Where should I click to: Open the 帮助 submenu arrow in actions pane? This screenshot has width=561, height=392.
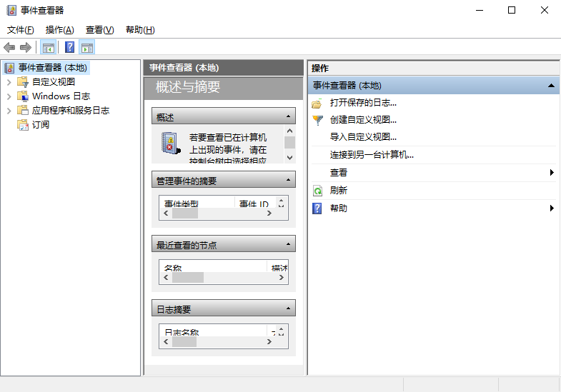point(552,208)
